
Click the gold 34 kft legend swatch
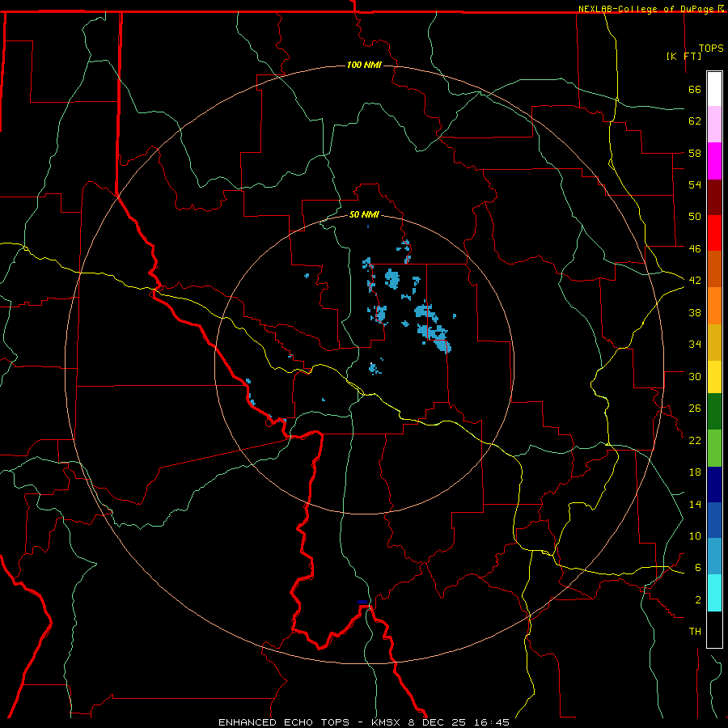point(714,342)
